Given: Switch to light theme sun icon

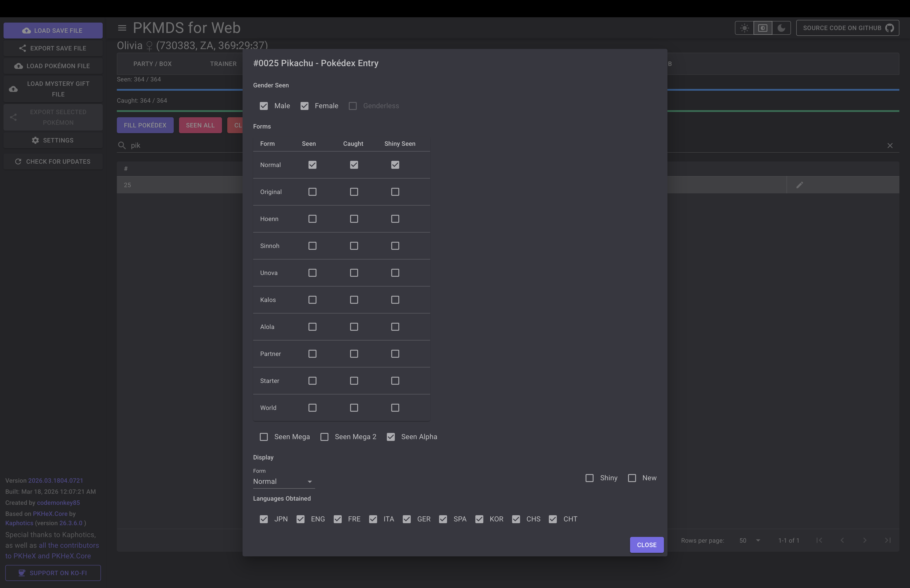Looking at the screenshot, I should [x=744, y=28].
